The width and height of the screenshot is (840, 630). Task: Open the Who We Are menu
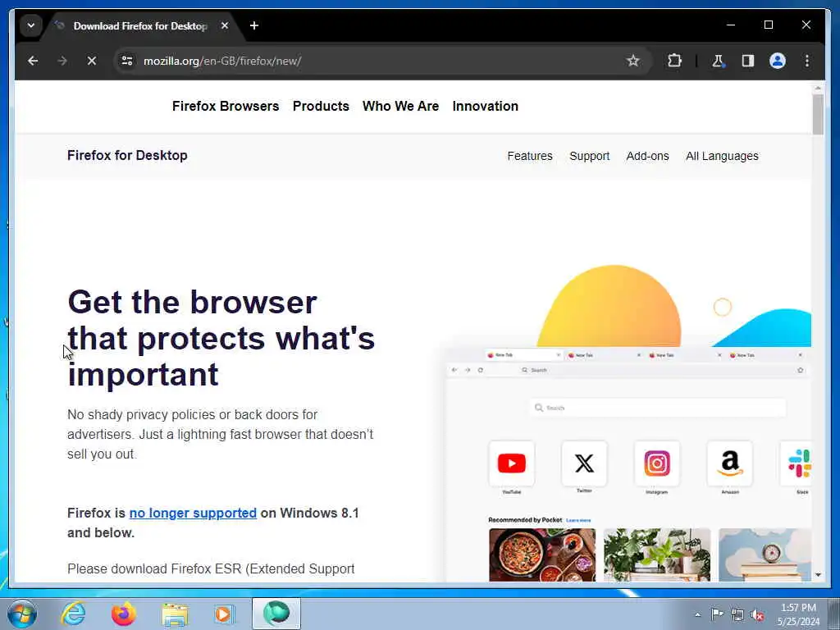click(x=400, y=106)
